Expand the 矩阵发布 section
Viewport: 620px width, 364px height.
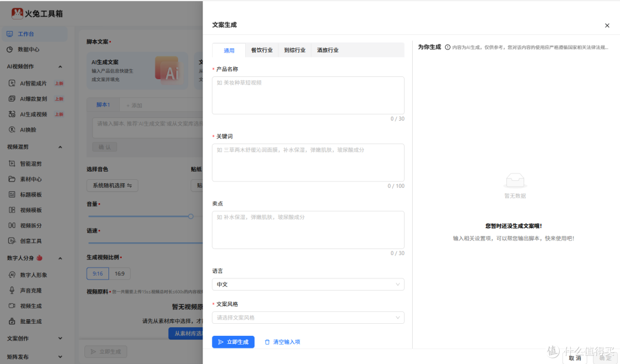pyautogui.click(x=60, y=357)
